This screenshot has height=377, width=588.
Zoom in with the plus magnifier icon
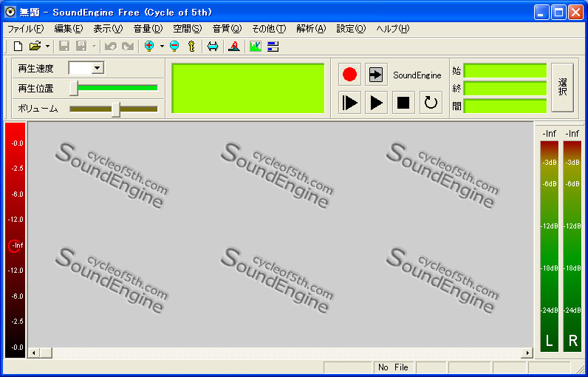coord(149,47)
